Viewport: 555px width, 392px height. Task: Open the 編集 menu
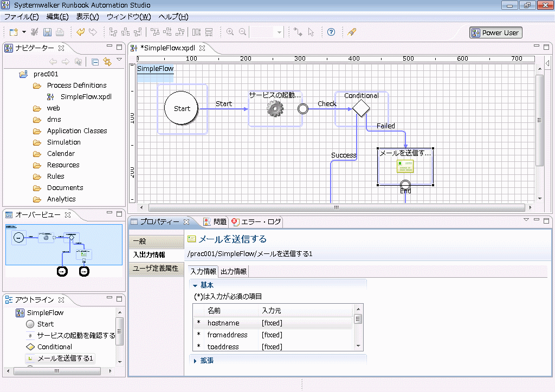click(x=57, y=17)
